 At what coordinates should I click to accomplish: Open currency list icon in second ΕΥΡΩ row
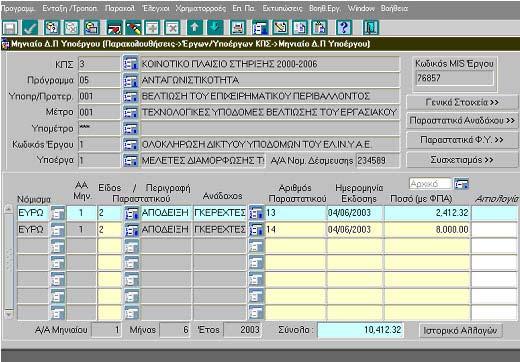coord(58,229)
